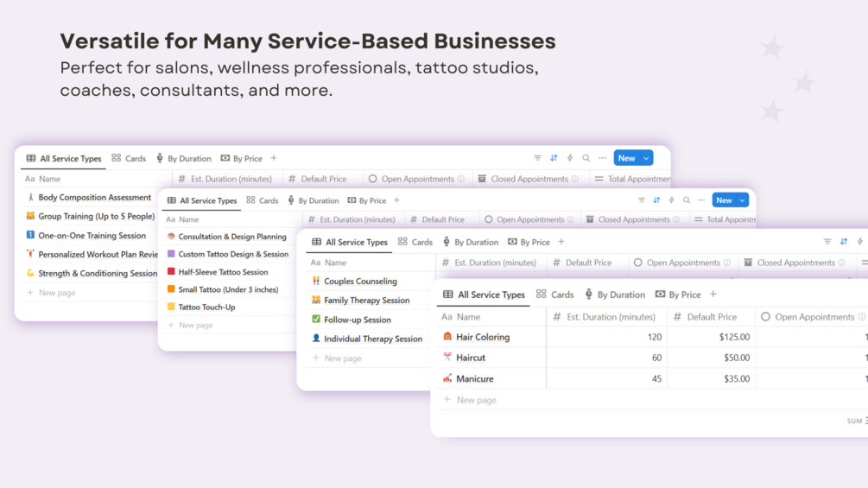Click the Manicure $35.00 price cell

coord(711,378)
